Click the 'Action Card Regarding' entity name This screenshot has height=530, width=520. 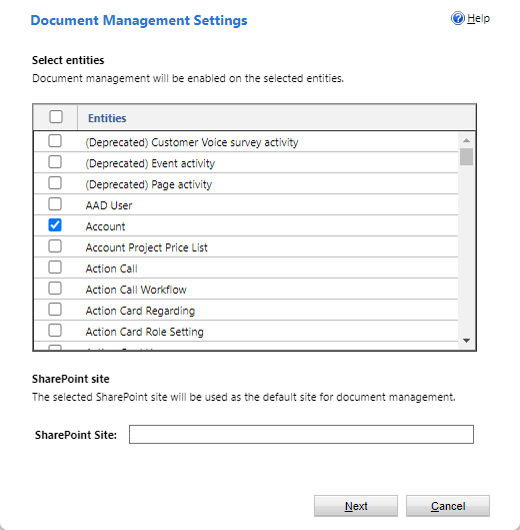coord(140,311)
